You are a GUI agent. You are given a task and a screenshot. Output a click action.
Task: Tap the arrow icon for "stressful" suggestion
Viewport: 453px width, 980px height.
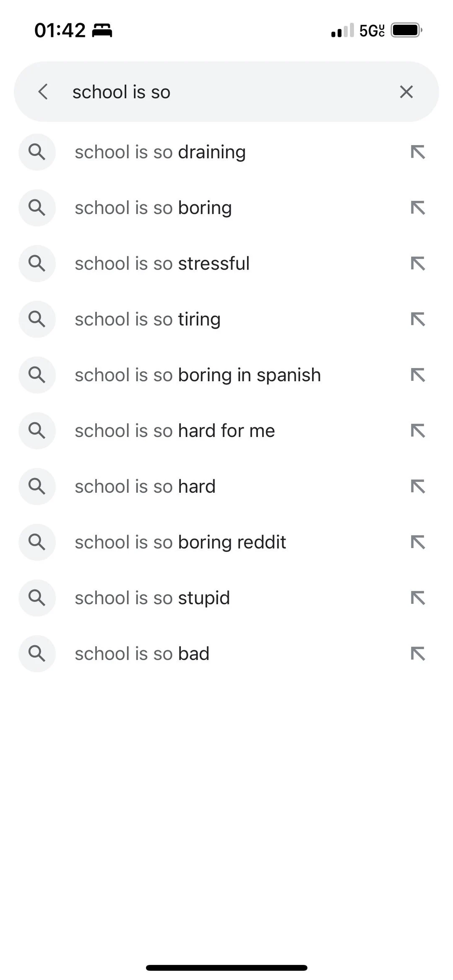tap(418, 264)
